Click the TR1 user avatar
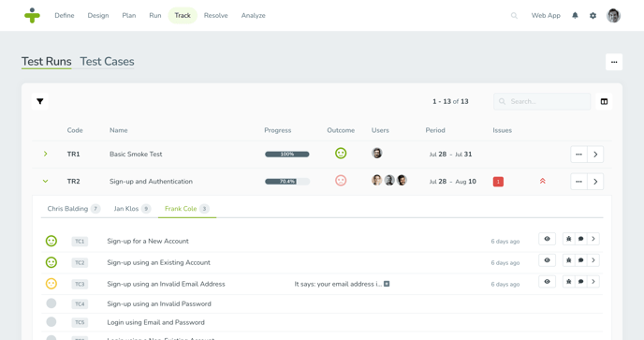644x340 pixels. coord(376,153)
